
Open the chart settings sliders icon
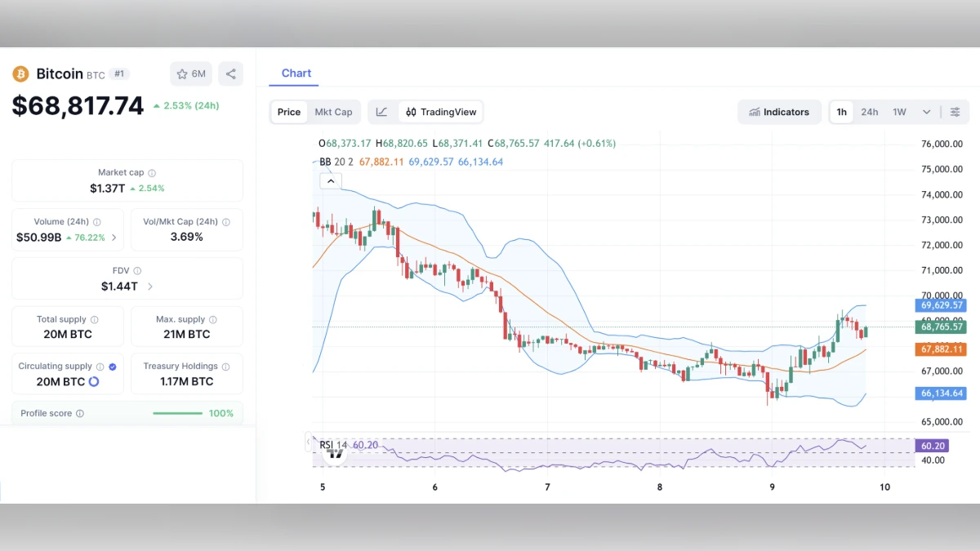click(955, 112)
